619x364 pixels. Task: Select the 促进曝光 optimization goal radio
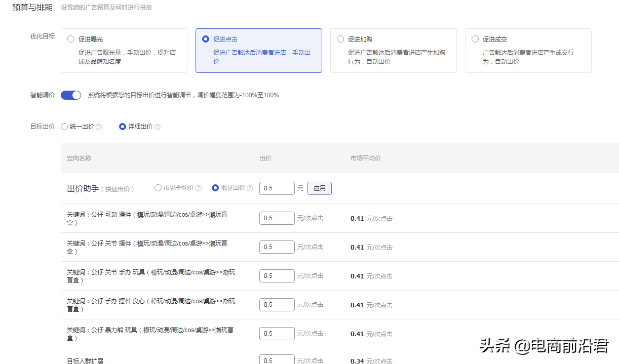pos(71,39)
